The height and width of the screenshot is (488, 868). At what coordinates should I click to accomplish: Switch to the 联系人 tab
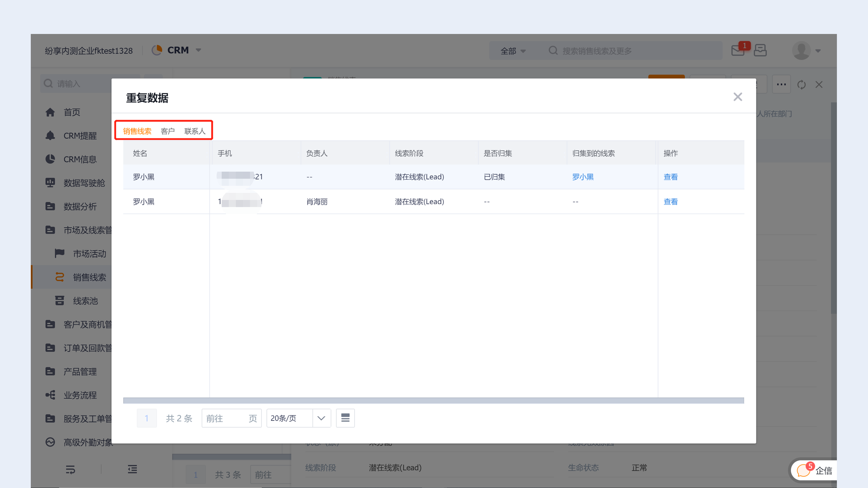click(195, 131)
